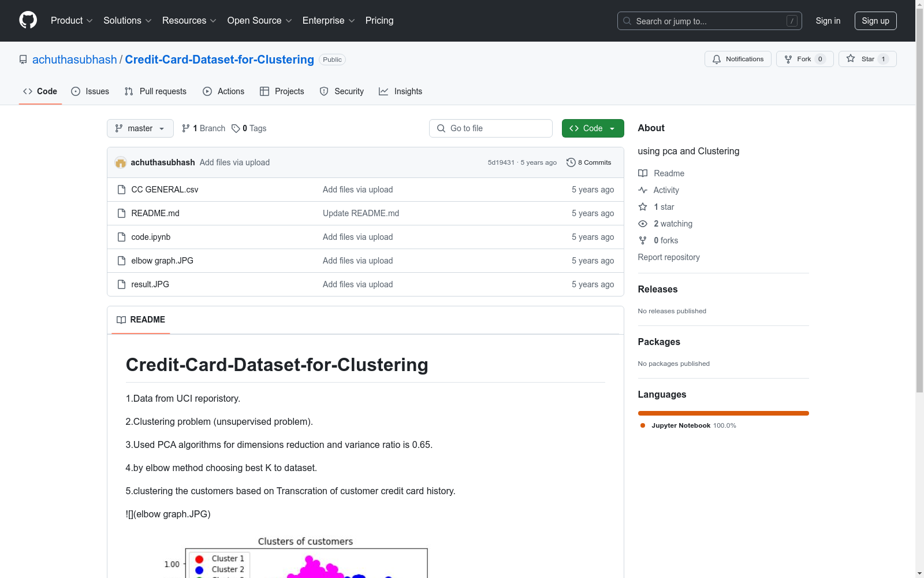924x578 pixels.
Task: Click the Go to file search field
Action: click(x=490, y=128)
